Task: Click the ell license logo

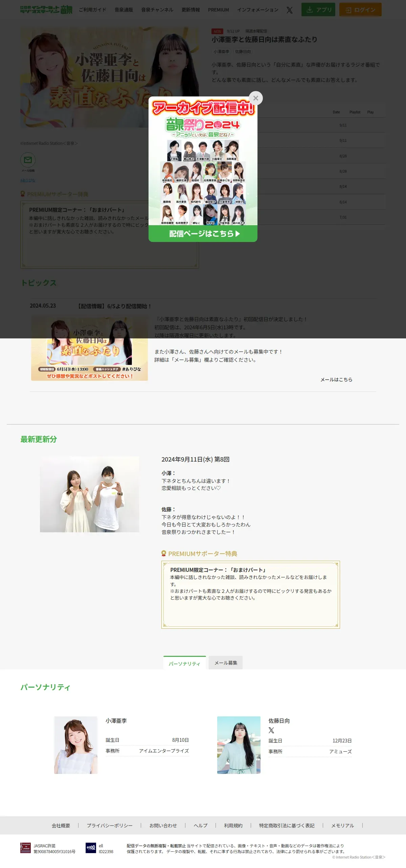Action: [91, 848]
